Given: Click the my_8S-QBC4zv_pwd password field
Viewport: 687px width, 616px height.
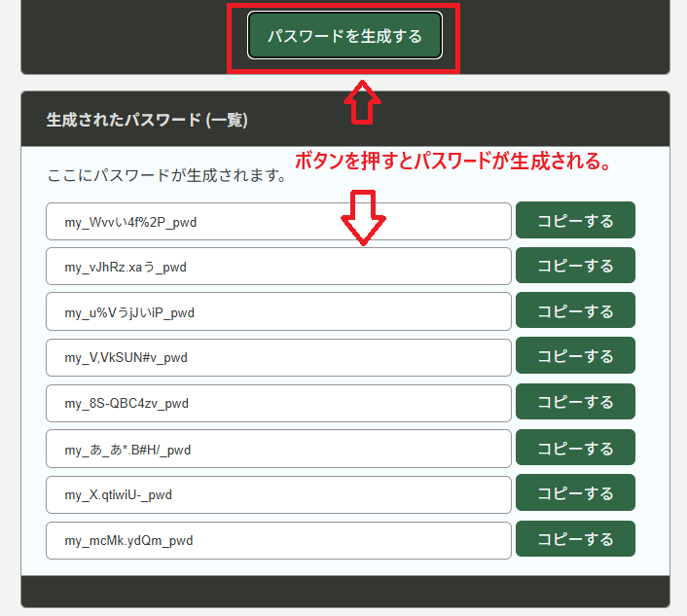Looking at the screenshot, I should [x=278, y=404].
